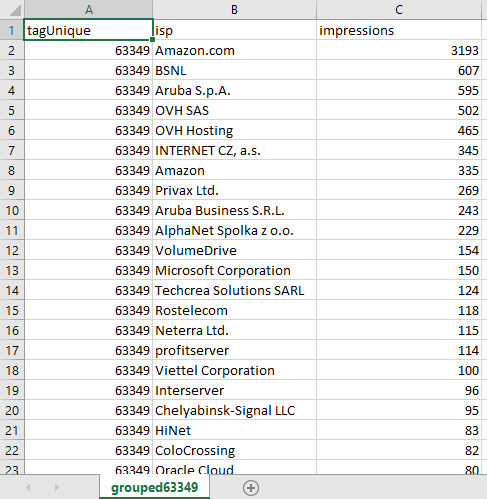Click the impressions header cell
The width and height of the screenshot is (487, 499).
coord(399,30)
